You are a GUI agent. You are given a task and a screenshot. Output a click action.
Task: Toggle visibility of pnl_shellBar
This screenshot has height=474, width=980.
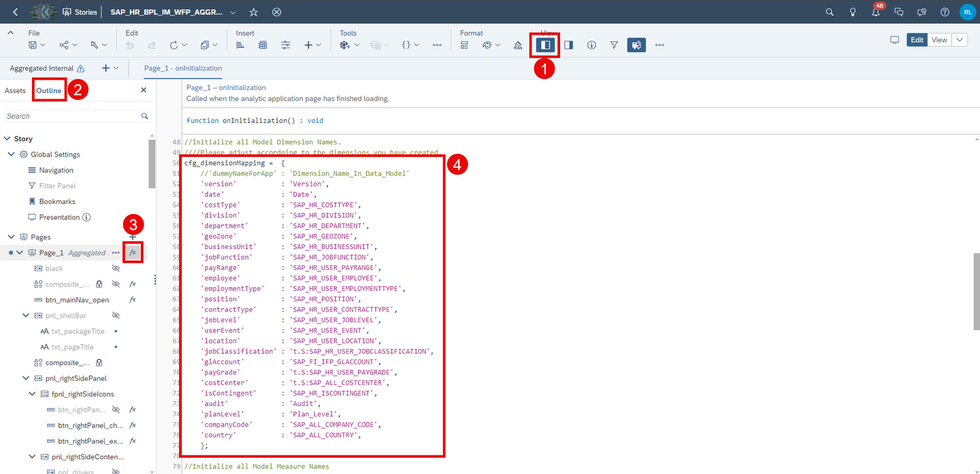point(116,316)
